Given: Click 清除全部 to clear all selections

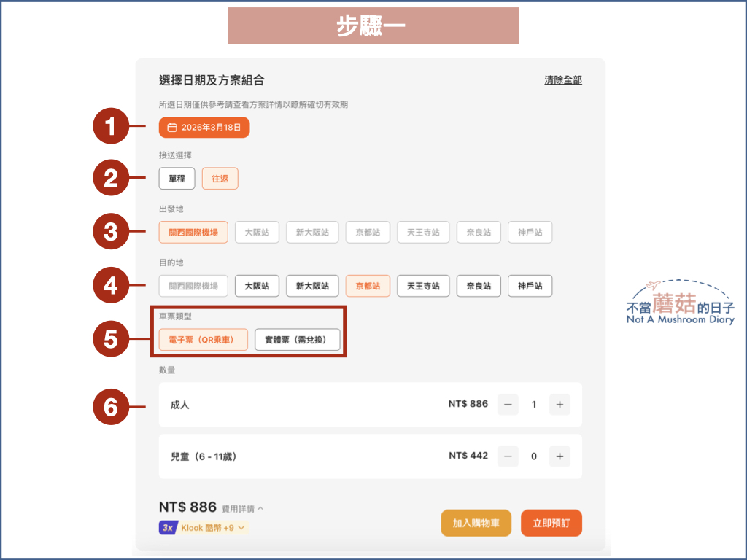Looking at the screenshot, I should pos(562,82).
